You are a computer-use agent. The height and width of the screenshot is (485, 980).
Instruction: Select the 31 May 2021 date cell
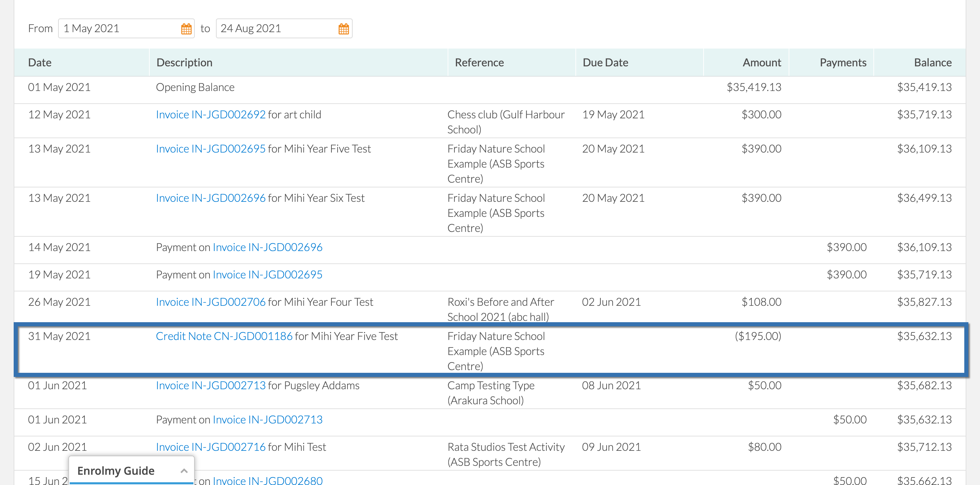[59, 337]
